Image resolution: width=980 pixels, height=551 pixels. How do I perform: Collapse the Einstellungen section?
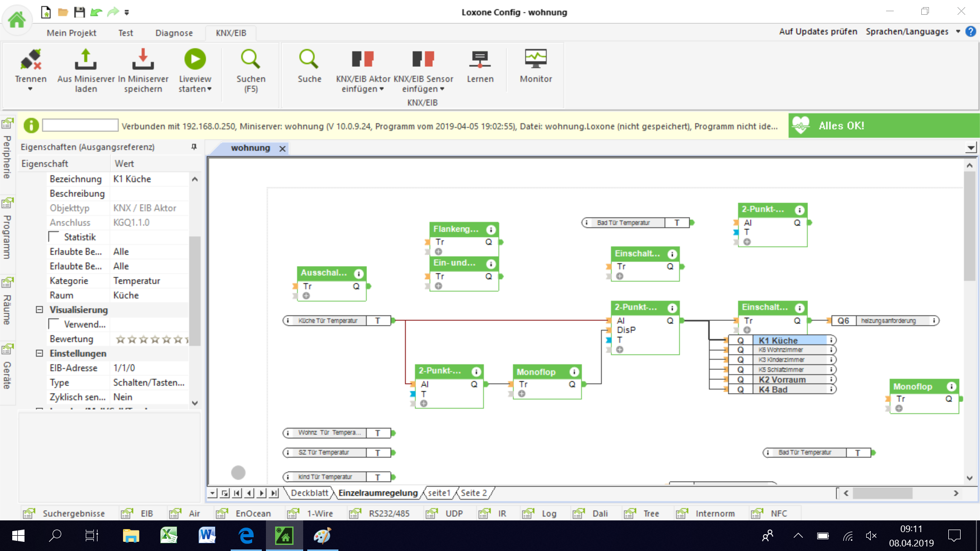(x=39, y=354)
